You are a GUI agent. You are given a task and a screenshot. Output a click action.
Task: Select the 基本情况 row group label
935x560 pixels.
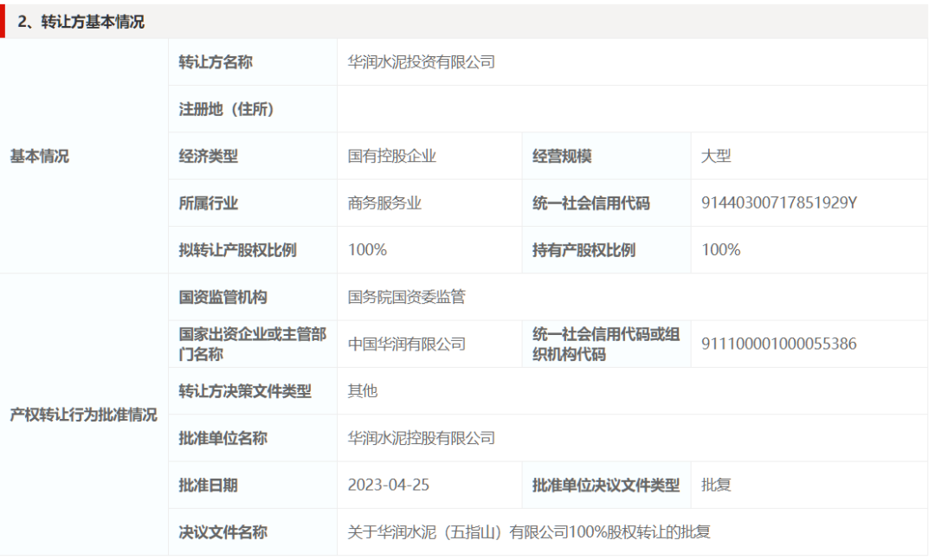[39, 157]
